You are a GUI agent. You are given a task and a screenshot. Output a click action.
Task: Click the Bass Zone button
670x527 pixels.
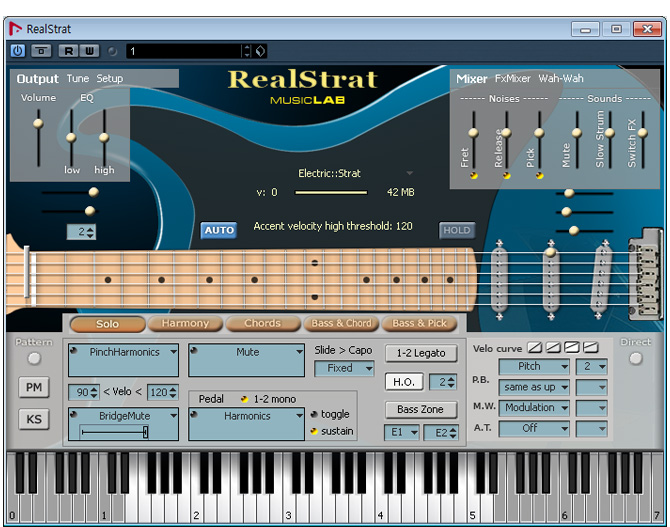tap(421, 409)
